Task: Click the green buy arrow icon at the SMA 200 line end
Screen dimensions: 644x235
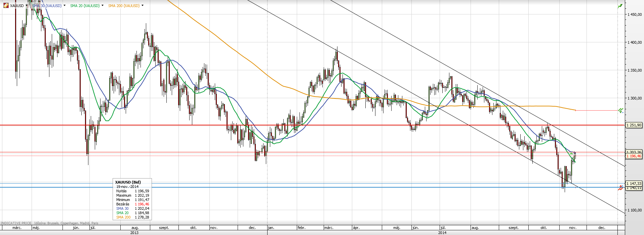Action: [x=620, y=110]
